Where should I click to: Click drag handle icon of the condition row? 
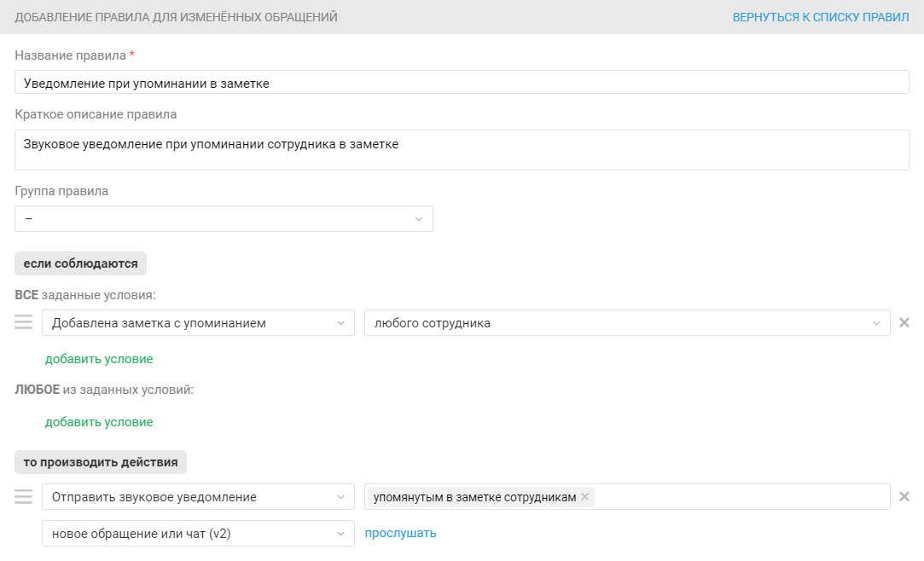pyautogui.click(x=23, y=322)
